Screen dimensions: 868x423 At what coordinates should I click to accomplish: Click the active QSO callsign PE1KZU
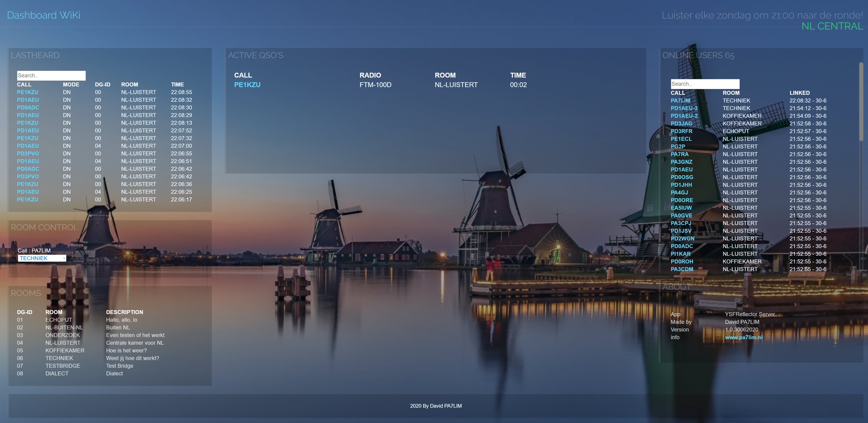(x=247, y=85)
